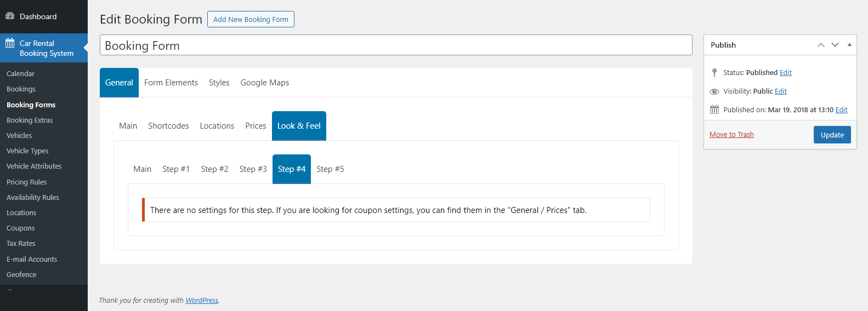Image resolution: width=868 pixels, height=311 pixels.
Task: Move booking form to trash
Action: click(x=731, y=135)
